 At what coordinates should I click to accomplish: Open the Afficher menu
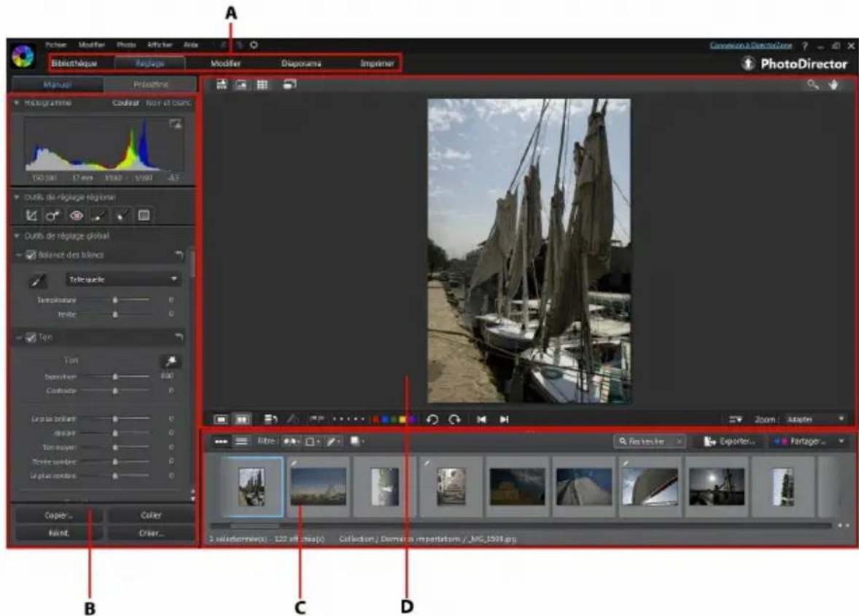[160, 45]
